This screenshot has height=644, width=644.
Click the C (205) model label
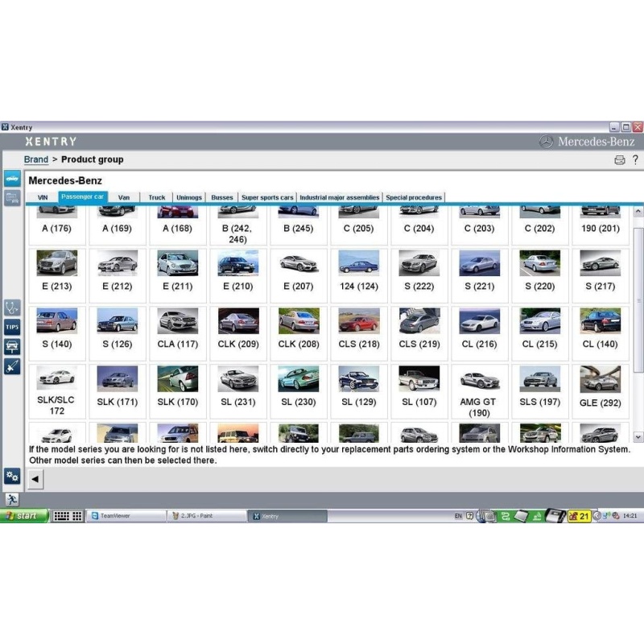pos(358,229)
